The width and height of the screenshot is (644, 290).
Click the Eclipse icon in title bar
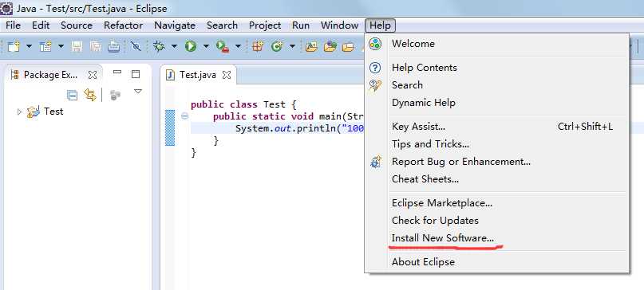(x=6, y=8)
